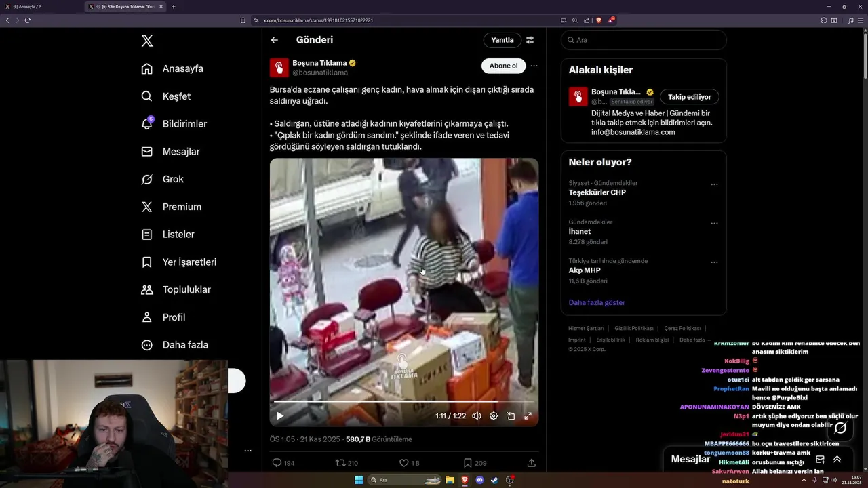Mute the video volume
This screenshot has width=868, height=488.
coord(477,416)
